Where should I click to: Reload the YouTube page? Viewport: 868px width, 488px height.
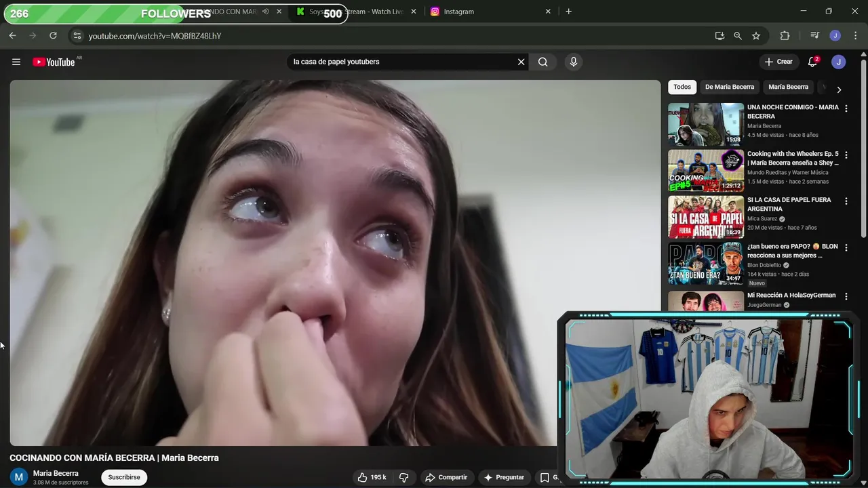tap(53, 36)
